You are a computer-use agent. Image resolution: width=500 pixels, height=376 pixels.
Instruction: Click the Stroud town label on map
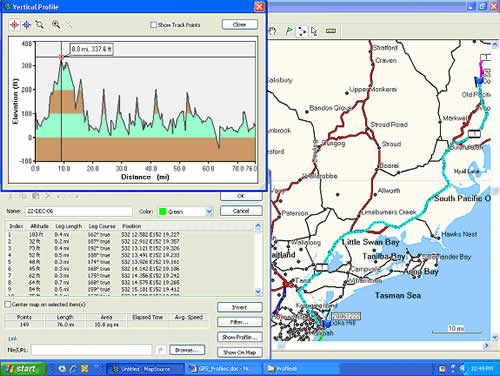pos(391,144)
